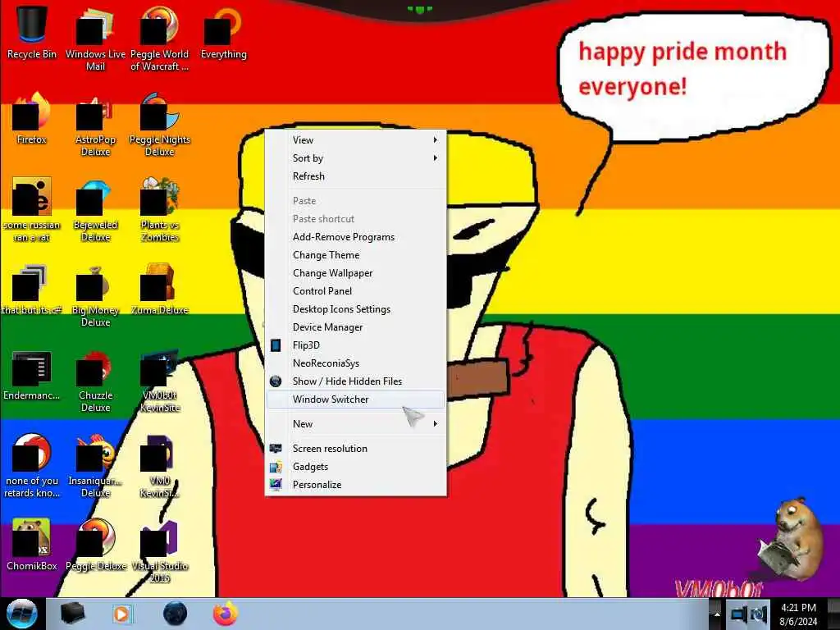The height and width of the screenshot is (630, 840).
Task: Select Visual Studio 2015 desktop icon
Action: 160,551
